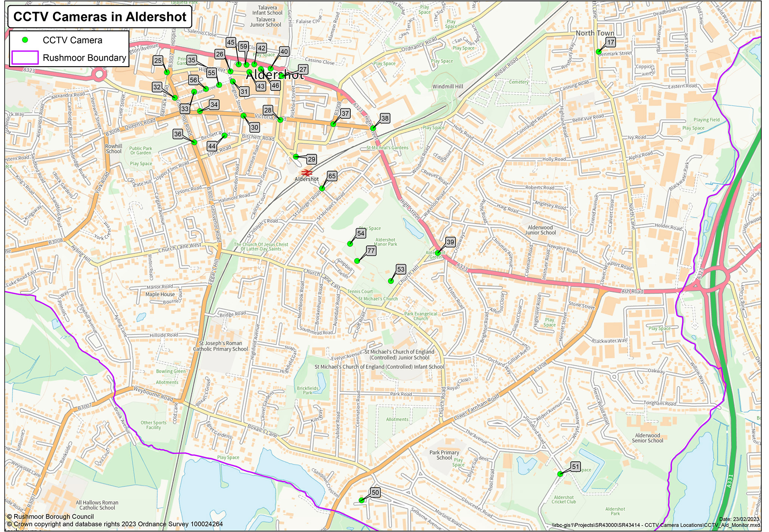
Task: Click the CCTV Cameras in Aldershot title
Action: (x=100, y=17)
